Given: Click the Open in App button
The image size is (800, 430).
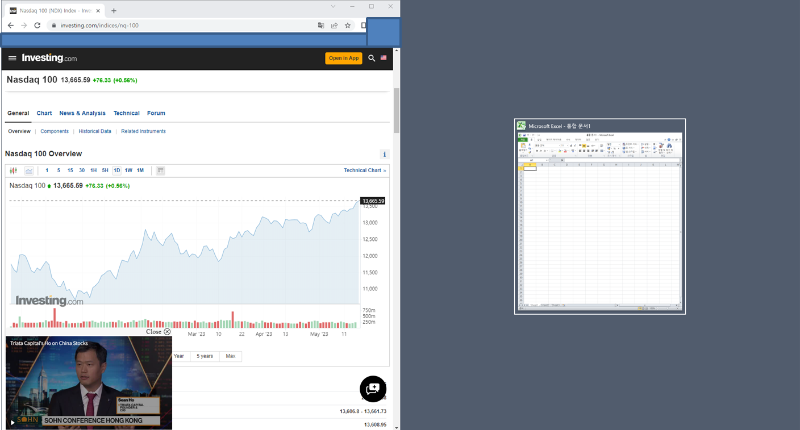Looking at the screenshot, I should point(344,58).
